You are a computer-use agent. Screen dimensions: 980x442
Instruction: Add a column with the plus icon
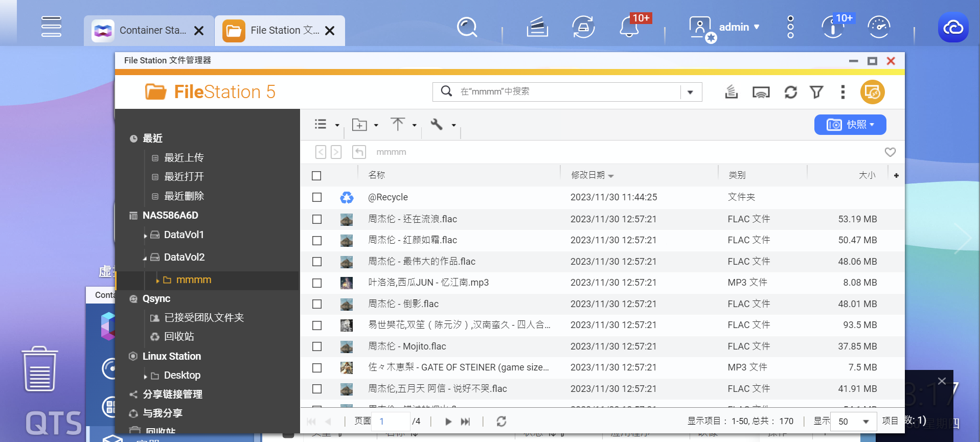point(896,175)
